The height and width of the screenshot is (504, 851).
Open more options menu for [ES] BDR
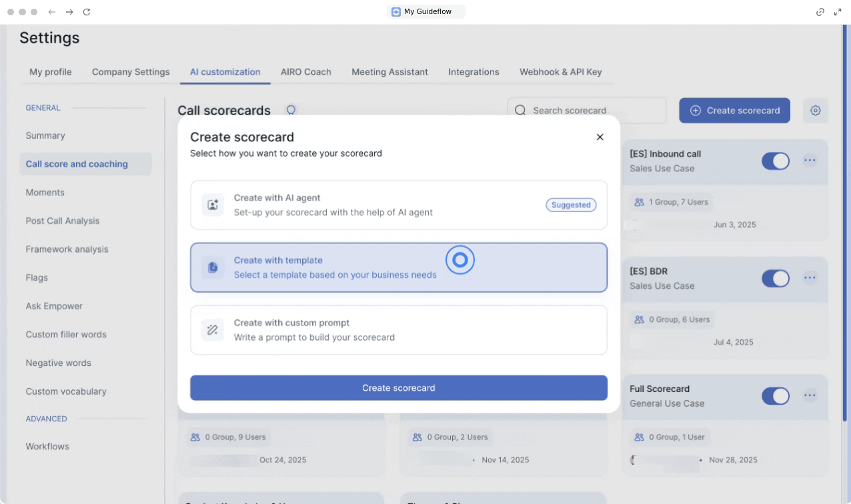810,278
